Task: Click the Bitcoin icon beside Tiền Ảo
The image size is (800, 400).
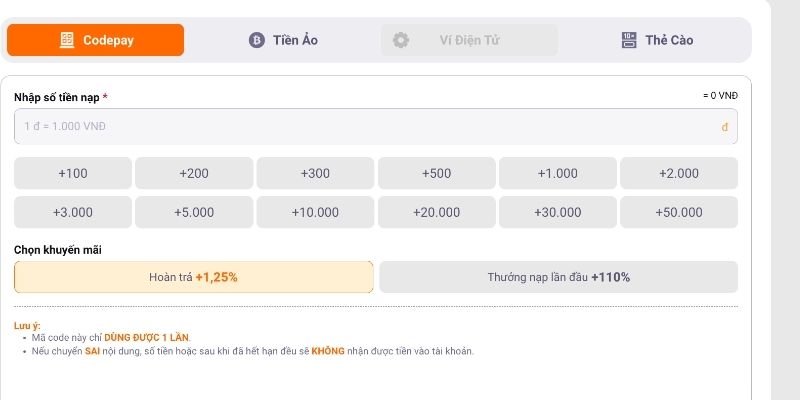Action: pos(256,40)
